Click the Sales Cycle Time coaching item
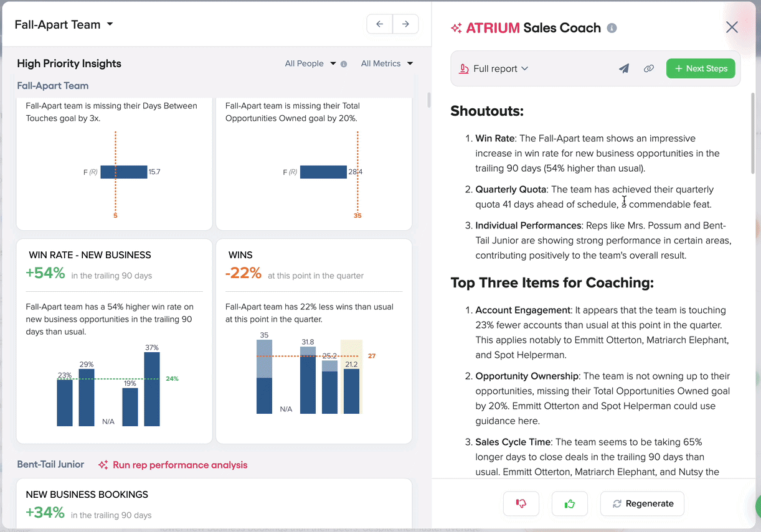 click(598, 457)
